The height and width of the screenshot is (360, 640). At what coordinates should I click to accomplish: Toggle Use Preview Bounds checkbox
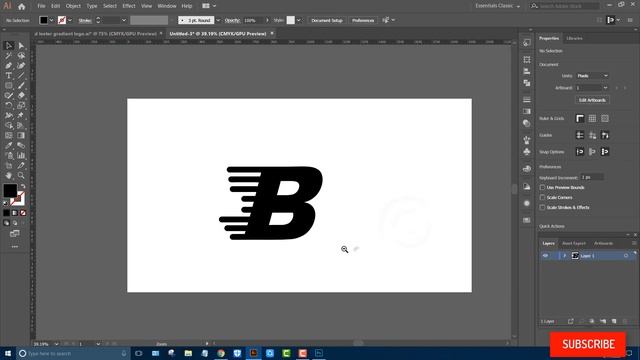click(x=542, y=187)
